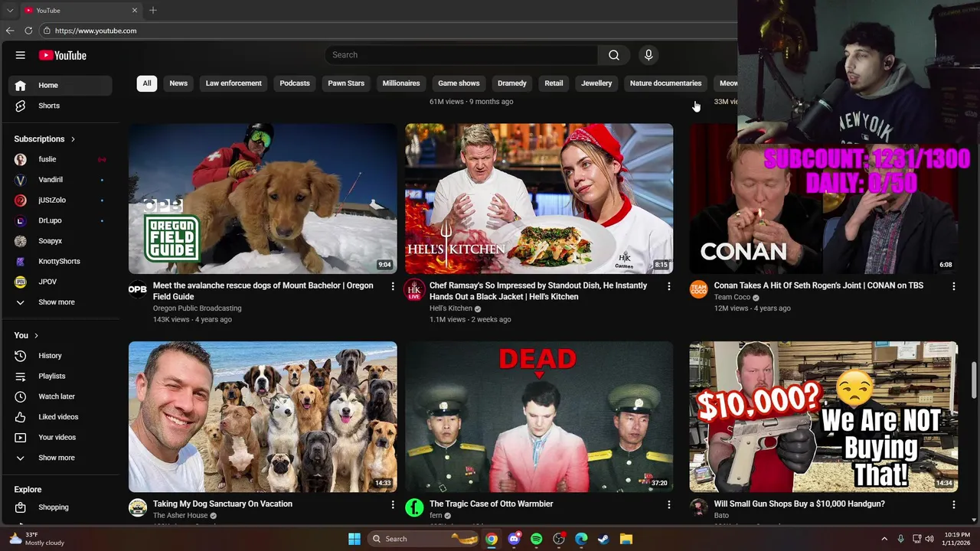Image resolution: width=980 pixels, height=551 pixels.
Task: Play the avalanche rescue dog thumbnail
Action: tap(263, 199)
